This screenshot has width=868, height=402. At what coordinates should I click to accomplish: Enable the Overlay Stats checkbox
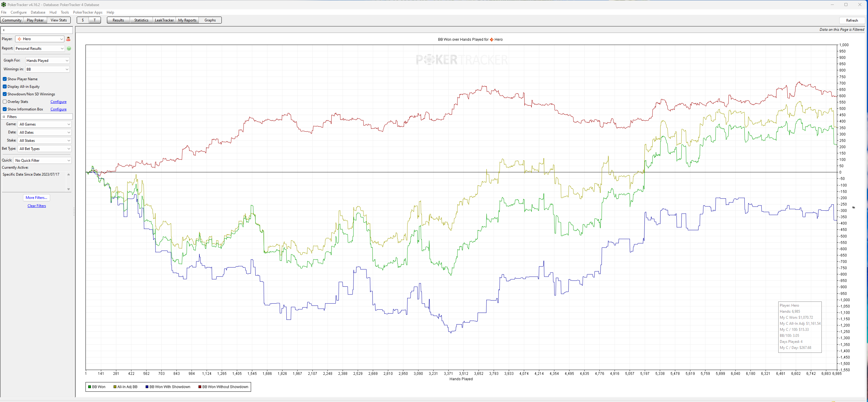[x=5, y=101]
